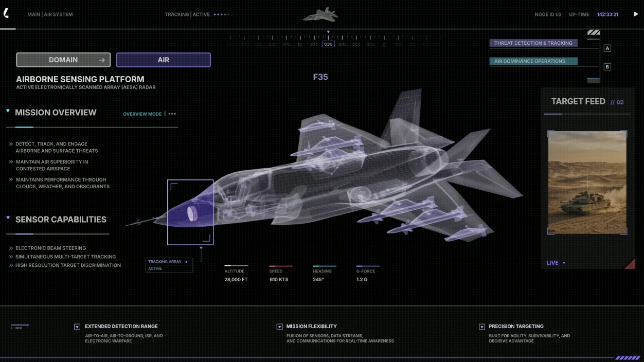The height and width of the screenshot is (362, 644).
Task: Click the 28,000 FT altitude value
Action: [236, 280]
